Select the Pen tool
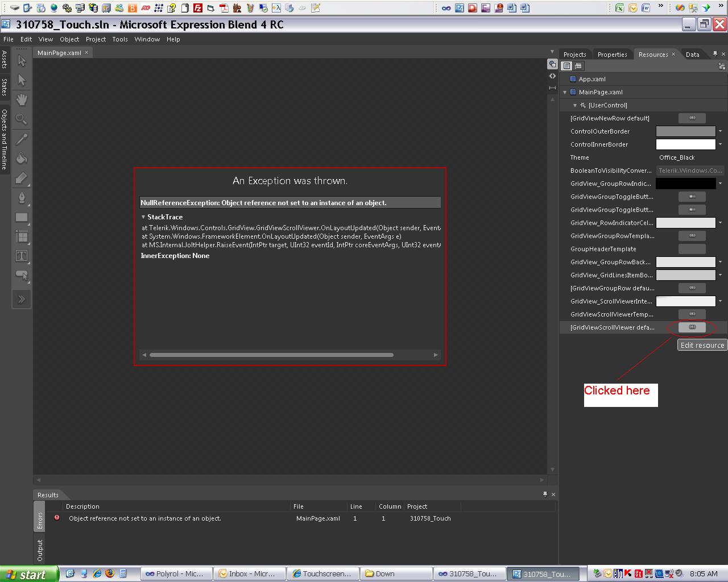Screen dimensions: 728x582 click(x=22, y=197)
